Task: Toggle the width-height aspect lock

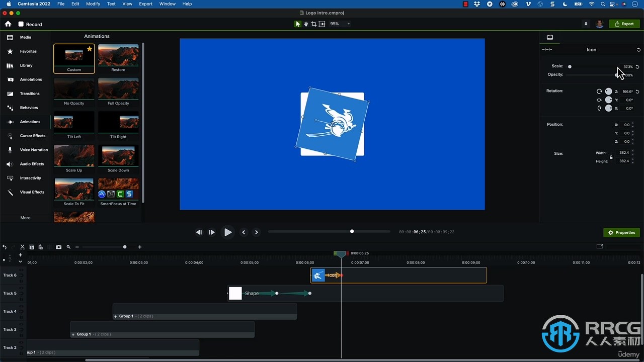Action: (611, 157)
